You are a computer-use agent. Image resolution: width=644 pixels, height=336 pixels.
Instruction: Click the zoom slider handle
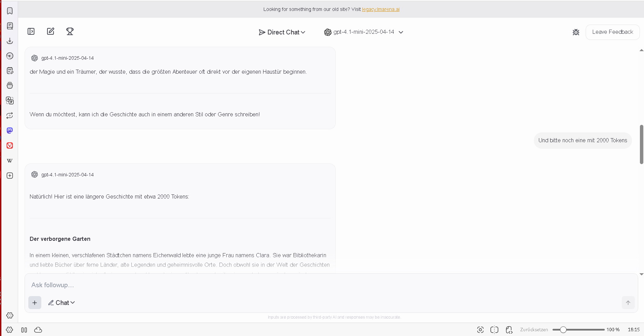[x=563, y=330]
